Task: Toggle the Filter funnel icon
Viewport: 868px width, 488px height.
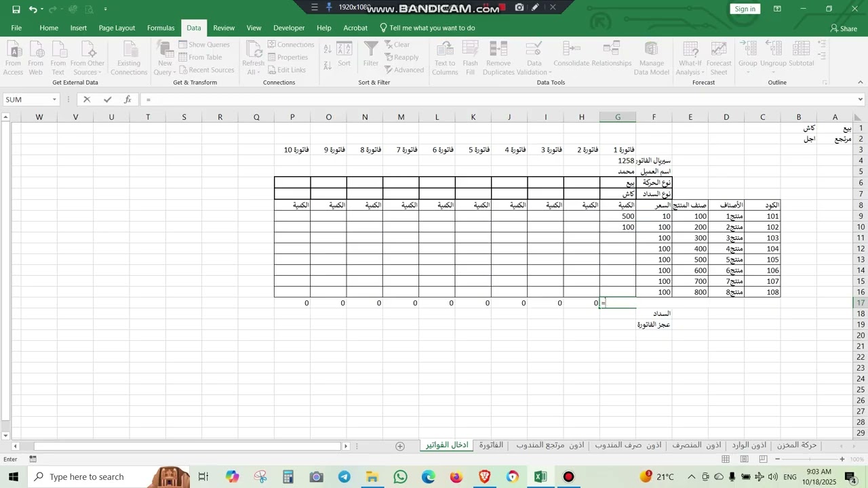Action: coord(371,55)
